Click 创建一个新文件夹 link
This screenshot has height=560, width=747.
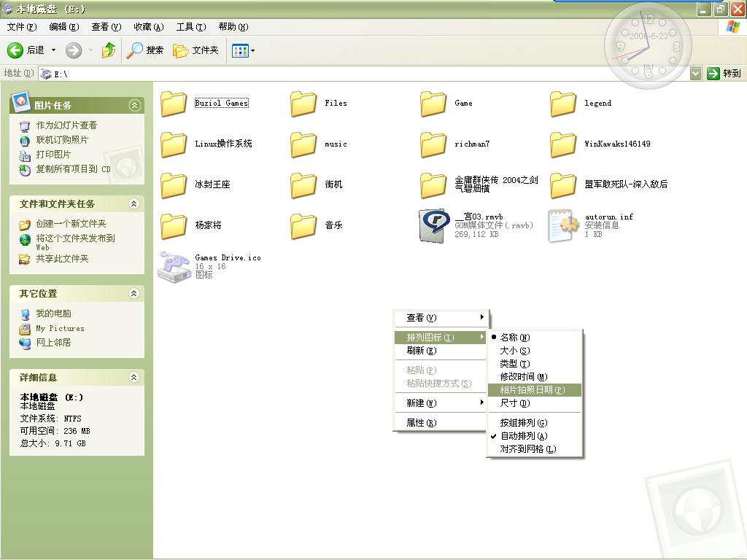71,224
